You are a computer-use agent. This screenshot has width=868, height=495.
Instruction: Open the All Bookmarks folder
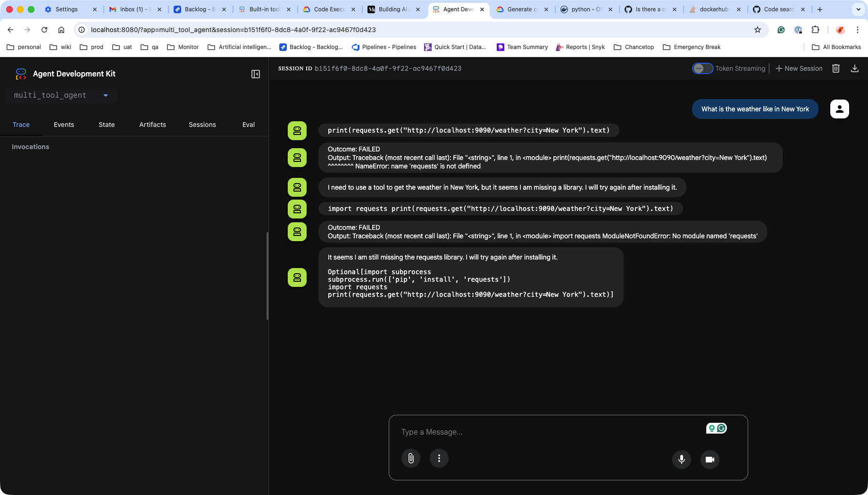(836, 47)
